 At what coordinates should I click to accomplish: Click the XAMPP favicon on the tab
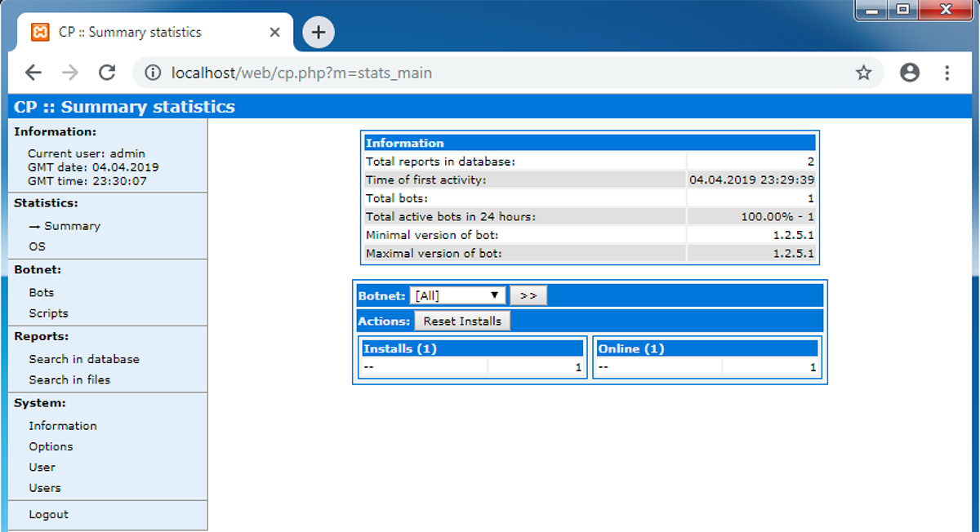pyautogui.click(x=40, y=33)
